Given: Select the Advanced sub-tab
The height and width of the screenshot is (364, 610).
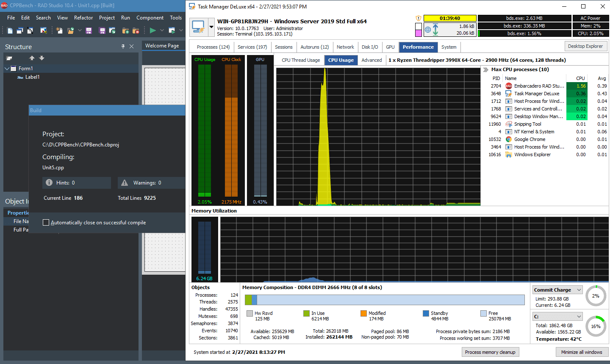Looking at the screenshot, I should click(372, 60).
